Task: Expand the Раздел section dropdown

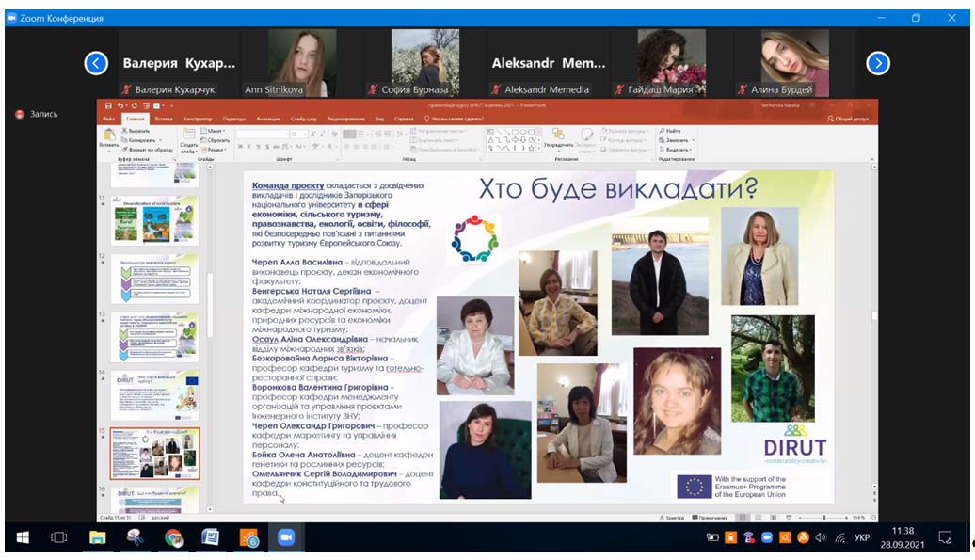Action: [214, 150]
